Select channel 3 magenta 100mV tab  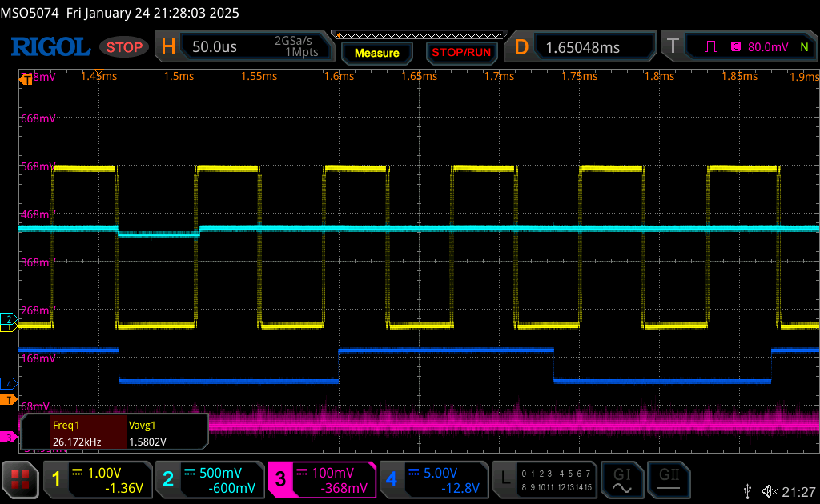point(321,479)
